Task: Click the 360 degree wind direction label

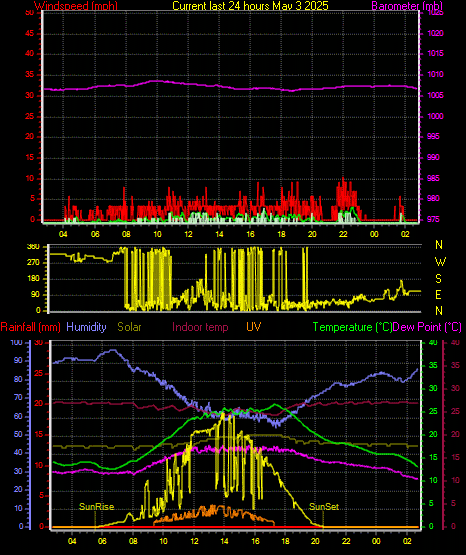Action: [33, 247]
